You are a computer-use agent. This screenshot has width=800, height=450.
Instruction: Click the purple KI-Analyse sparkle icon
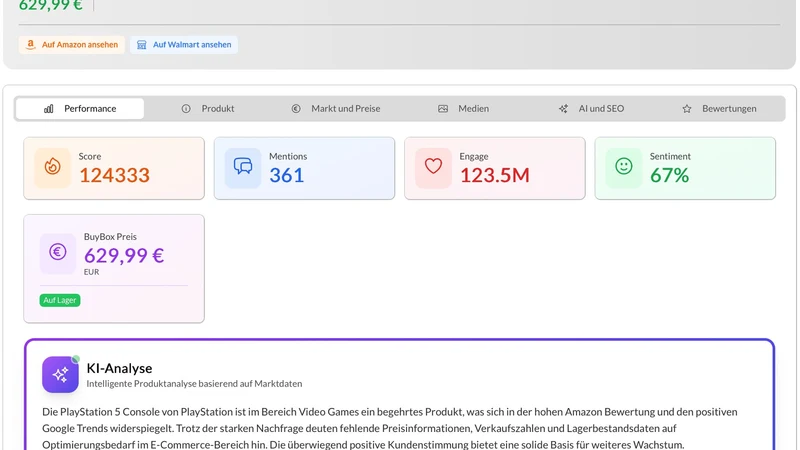click(60, 374)
